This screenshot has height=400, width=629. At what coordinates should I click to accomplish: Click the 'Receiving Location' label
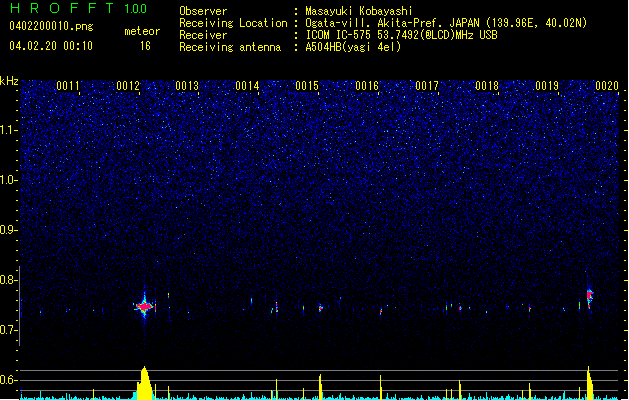233,23
